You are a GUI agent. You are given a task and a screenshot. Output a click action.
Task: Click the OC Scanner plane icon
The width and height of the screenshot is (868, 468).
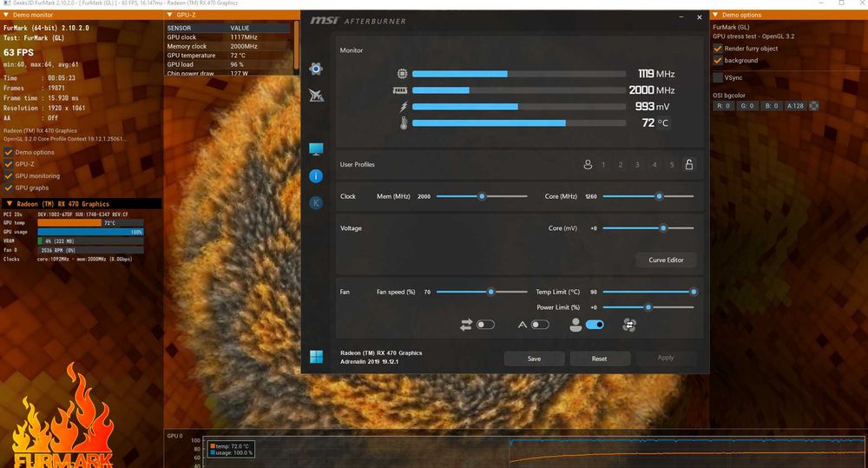click(316, 96)
